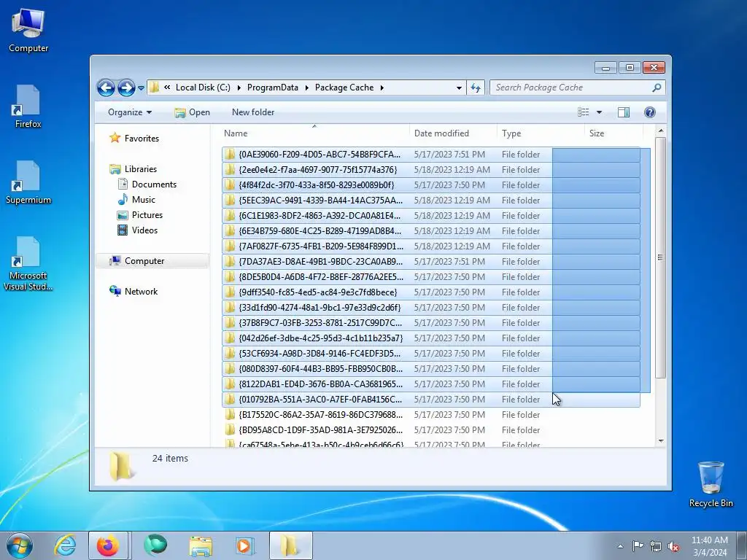Open Music library
Image resolution: width=747 pixels, height=560 pixels.
point(144,200)
